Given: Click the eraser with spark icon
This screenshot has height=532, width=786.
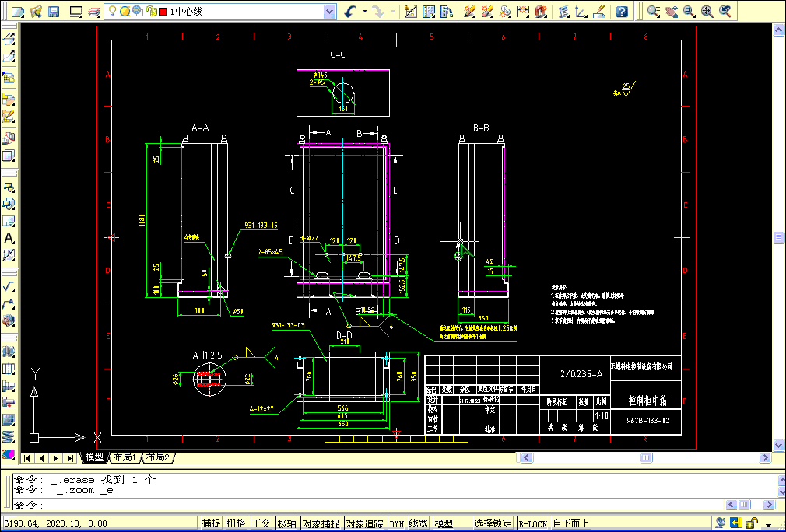Looking at the screenshot, I should point(487,12).
